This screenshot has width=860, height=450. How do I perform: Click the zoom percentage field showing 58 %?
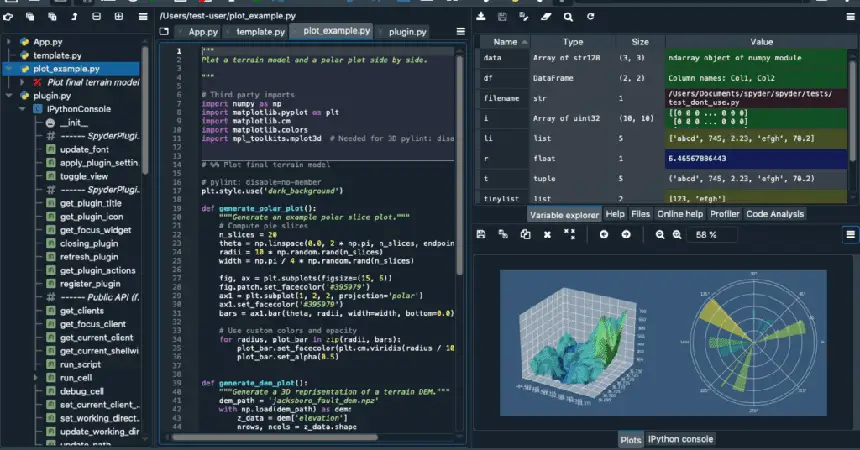pyautogui.click(x=714, y=235)
